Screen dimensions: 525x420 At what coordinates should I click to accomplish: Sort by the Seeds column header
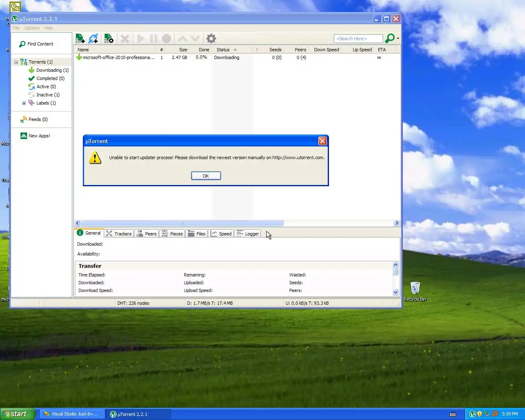tap(271, 50)
